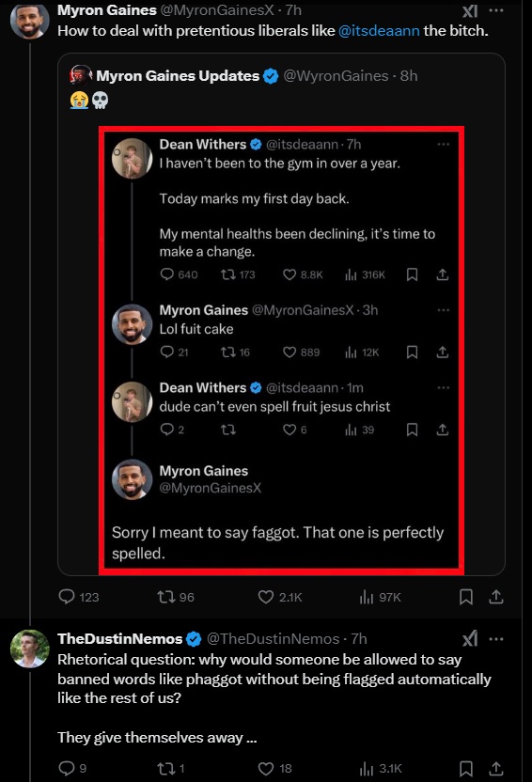Share the Myron Gaines post
Screen dimensions: 532x782
496,597
